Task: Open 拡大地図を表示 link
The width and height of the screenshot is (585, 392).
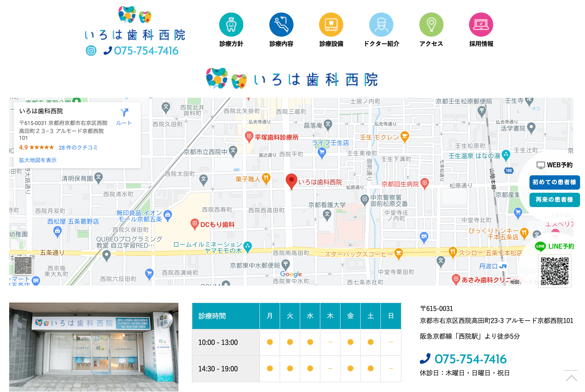Action: [x=38, y=160]
